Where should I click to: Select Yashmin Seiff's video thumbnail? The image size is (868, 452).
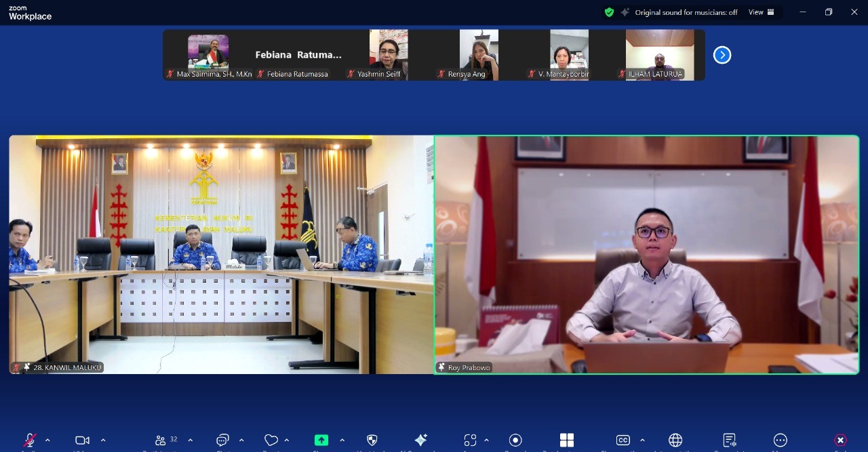[x=389, y=55]
